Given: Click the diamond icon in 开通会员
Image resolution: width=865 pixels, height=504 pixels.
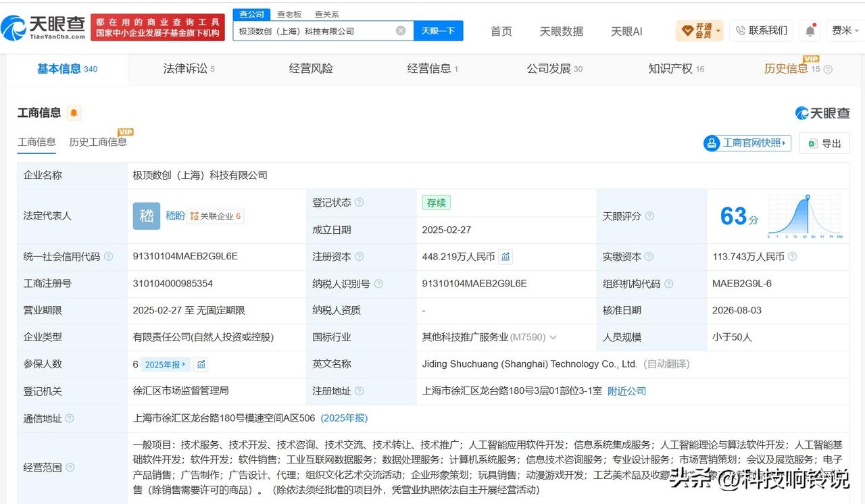Looking at the screenshot, I should [x=687, y=31].
